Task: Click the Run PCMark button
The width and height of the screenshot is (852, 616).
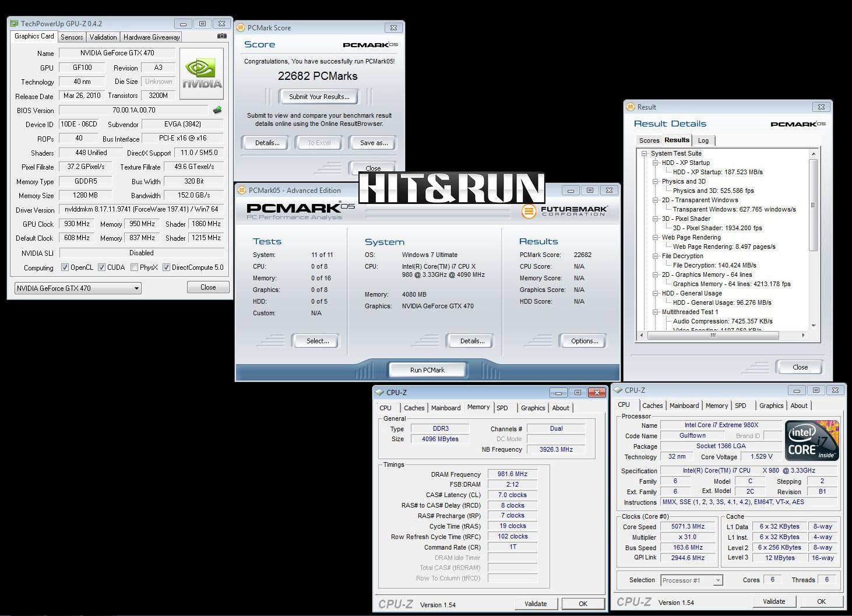Action: [427, 370]
